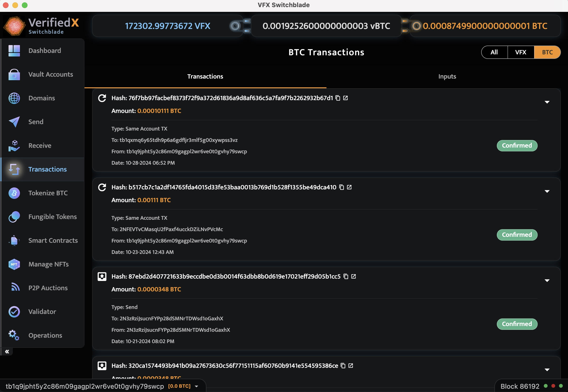Select the BTC filter toggle

(547, 52)
